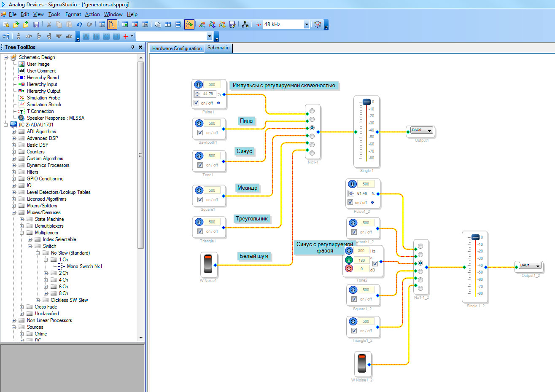Screen dimensions: 555x392
Task: Toggle the Square1 on/off checkbox
Action: [x=200, y=199]
